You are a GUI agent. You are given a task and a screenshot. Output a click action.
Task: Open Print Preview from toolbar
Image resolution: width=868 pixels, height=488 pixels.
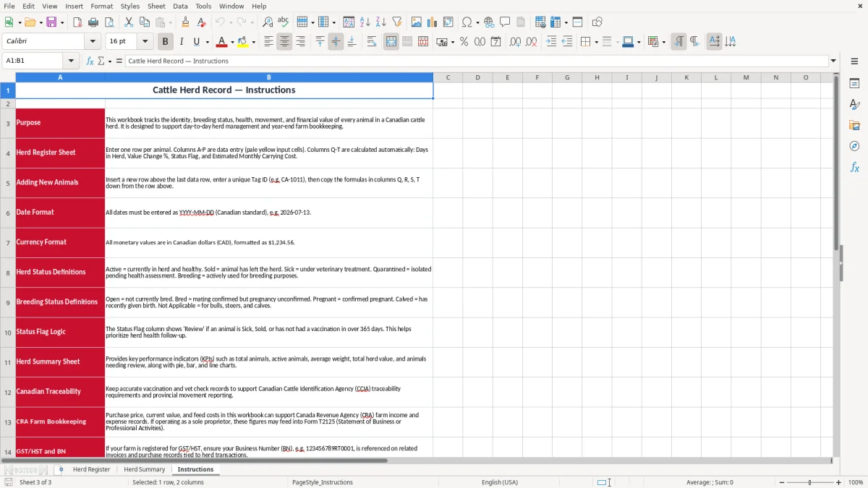coord(109,22)
